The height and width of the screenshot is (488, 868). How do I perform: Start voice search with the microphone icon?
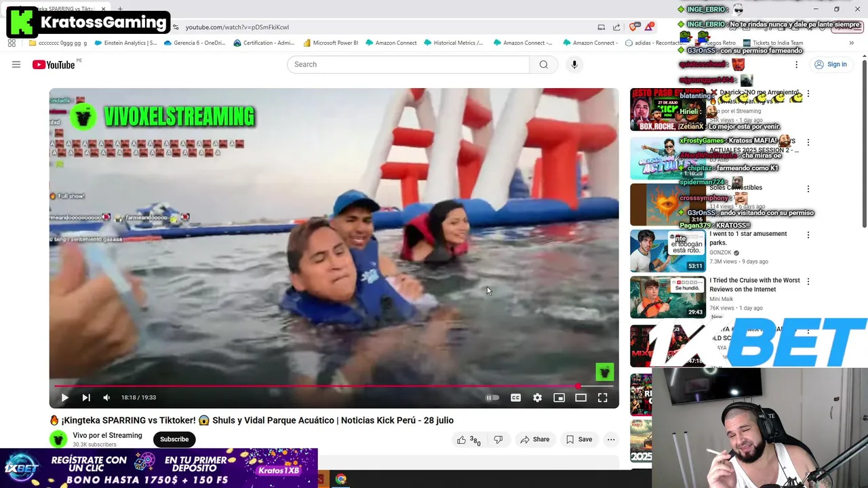click(x=574, y=64)
